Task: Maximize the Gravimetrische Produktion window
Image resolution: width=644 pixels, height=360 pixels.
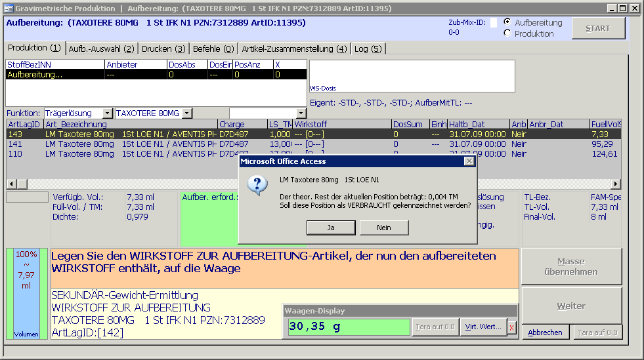Action: point(622,9)
